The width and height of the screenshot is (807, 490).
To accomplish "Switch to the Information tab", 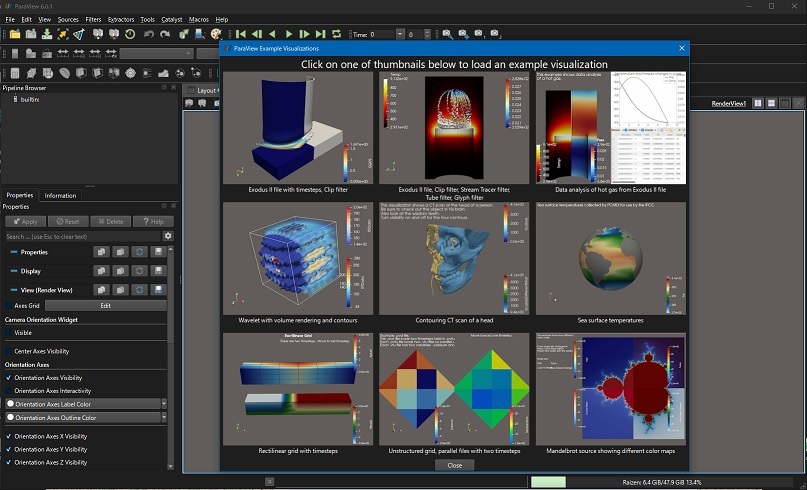I will point(60,195).
